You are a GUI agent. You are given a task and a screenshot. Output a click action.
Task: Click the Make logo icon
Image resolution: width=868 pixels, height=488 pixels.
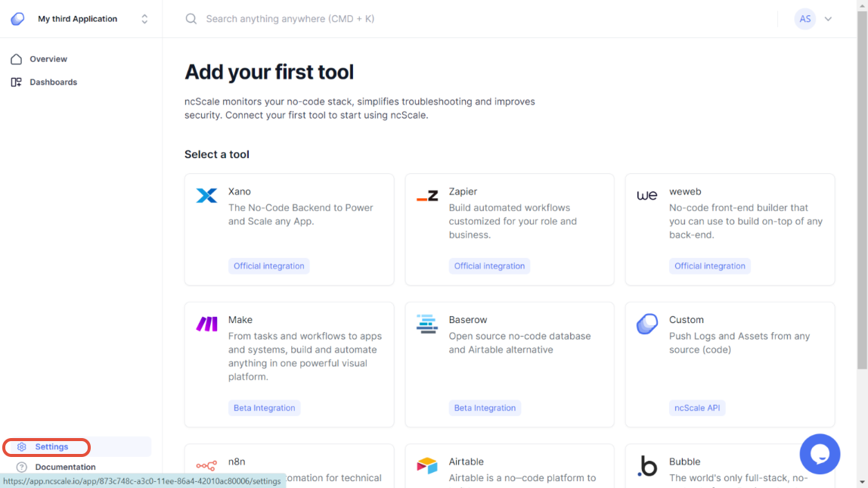coord(206,325)
